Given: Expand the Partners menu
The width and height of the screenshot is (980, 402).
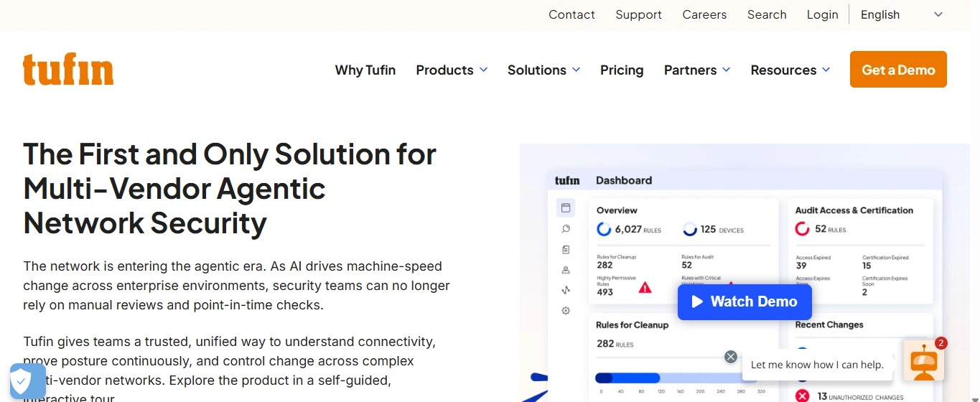Looking at the screenshot, I should point(697,70).
